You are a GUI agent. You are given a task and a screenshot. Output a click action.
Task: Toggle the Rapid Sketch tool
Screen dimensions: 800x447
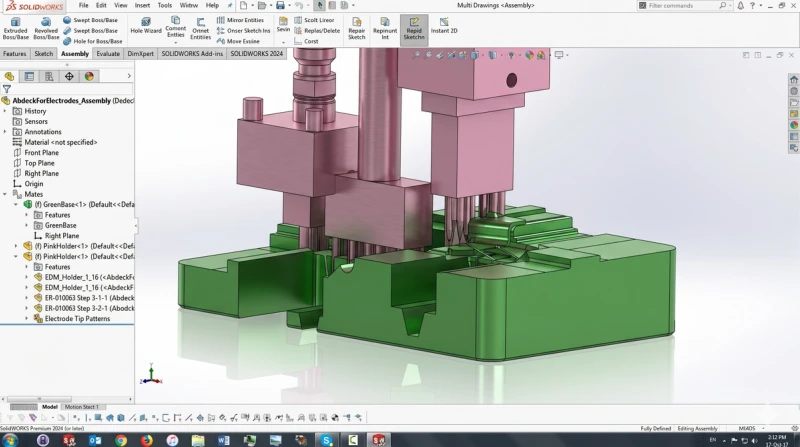pyautogui.click(x=414, y=29)
